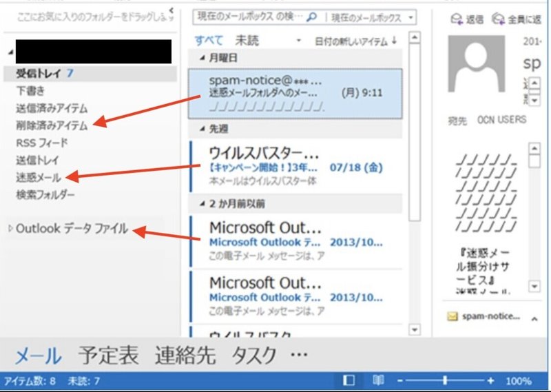Switch to 連絡先 contacts
Viewport: 551px width, 392px height.
[x=185, y=354]
